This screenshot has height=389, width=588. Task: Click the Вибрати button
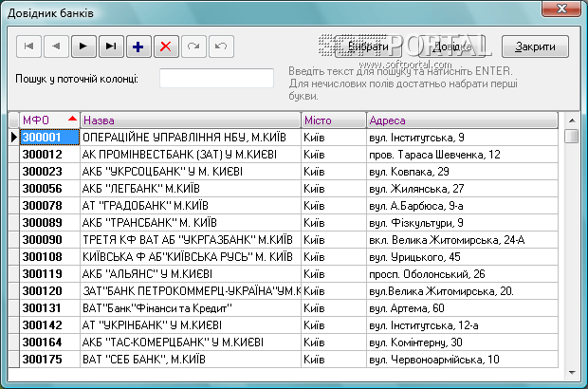[x=368, y=46]
